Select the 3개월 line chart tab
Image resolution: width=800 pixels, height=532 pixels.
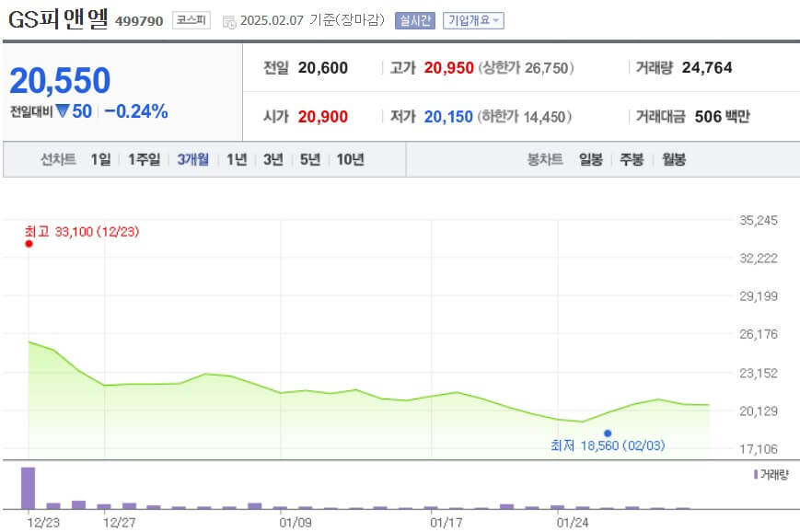tap(192, 159)
